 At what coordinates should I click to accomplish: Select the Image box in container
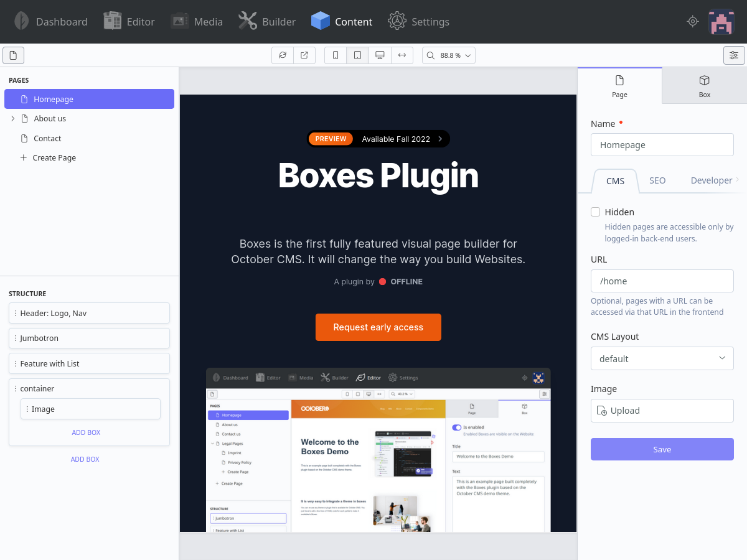(90, 409)
